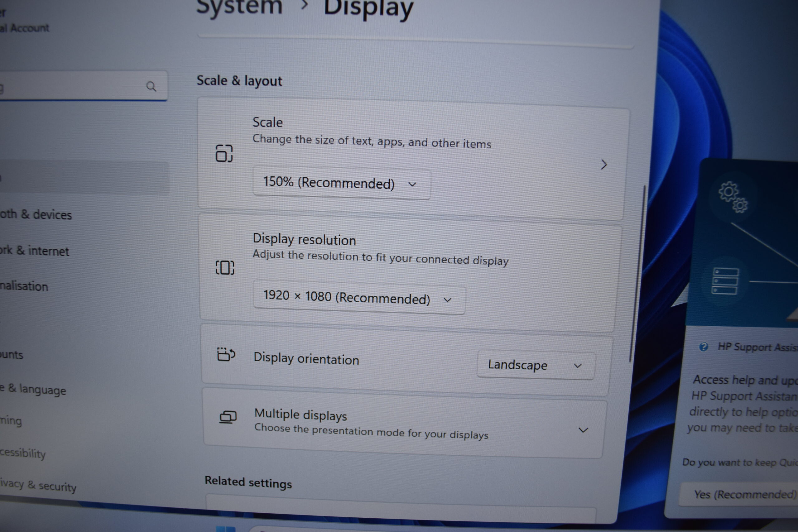This screenshot has height=532, width=798.
Task: Click the Display orientation label
Action: (306, 358)
